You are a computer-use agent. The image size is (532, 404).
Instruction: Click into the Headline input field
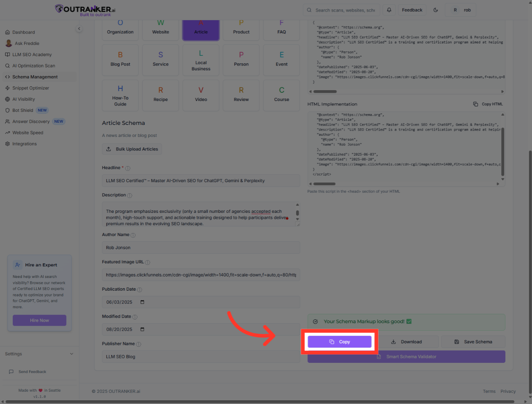pos(201,181)
